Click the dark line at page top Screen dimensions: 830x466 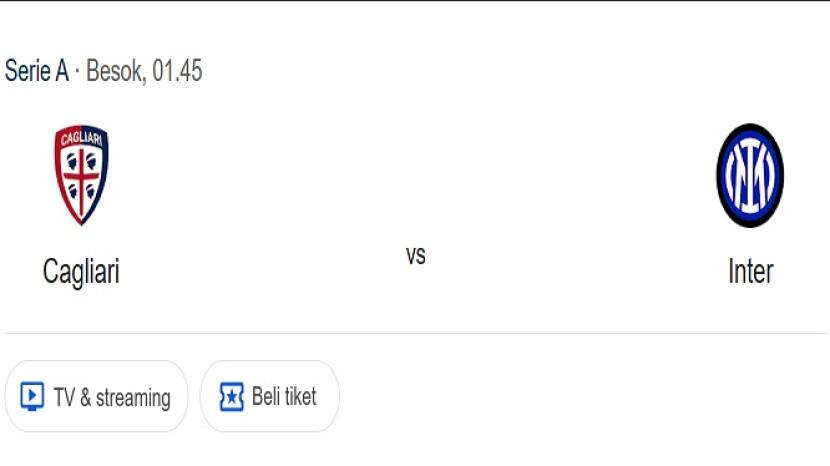pos(415,1)
